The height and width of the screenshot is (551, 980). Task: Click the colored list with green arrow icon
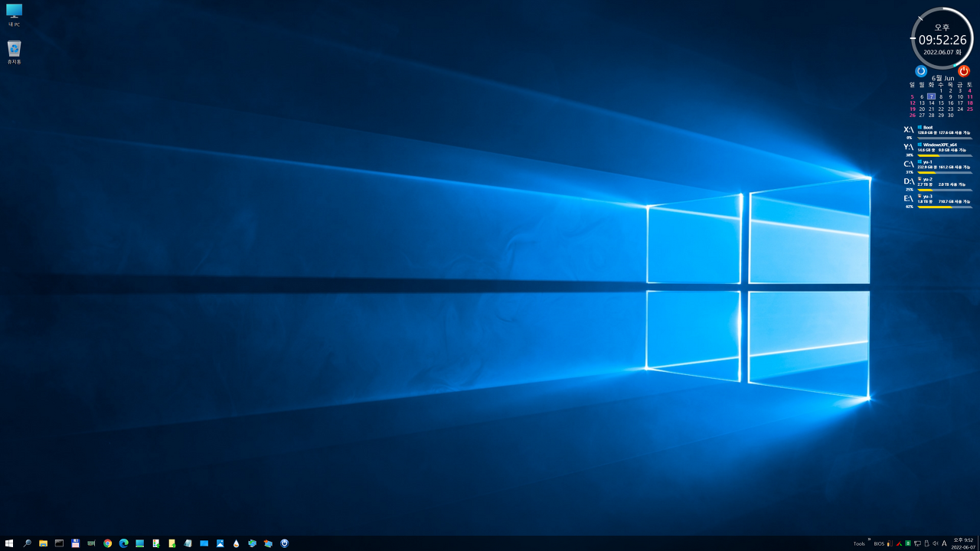pos(155,543)
